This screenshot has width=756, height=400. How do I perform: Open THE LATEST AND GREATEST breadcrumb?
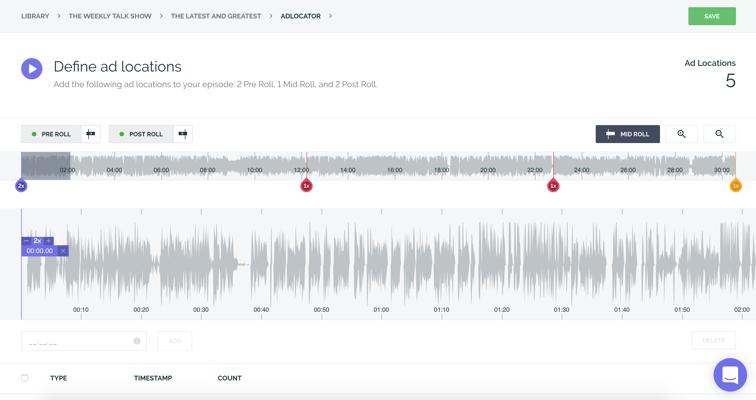216,16
